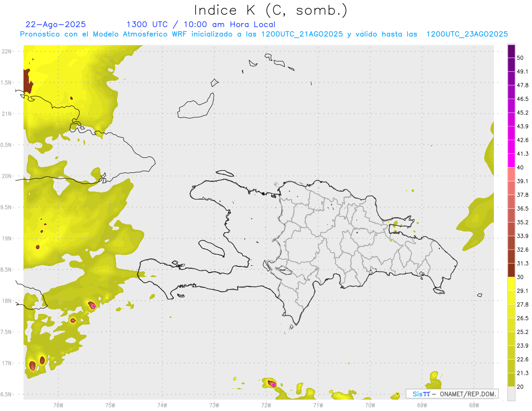Pick the salmon swatch between 39.1 and 40
The width and height of the screenshot is (532, 411).
pos(511,174)
